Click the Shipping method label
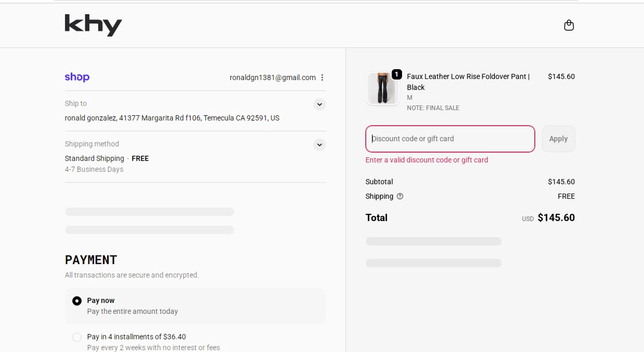The image size is (644, 352). coord(92,144)
